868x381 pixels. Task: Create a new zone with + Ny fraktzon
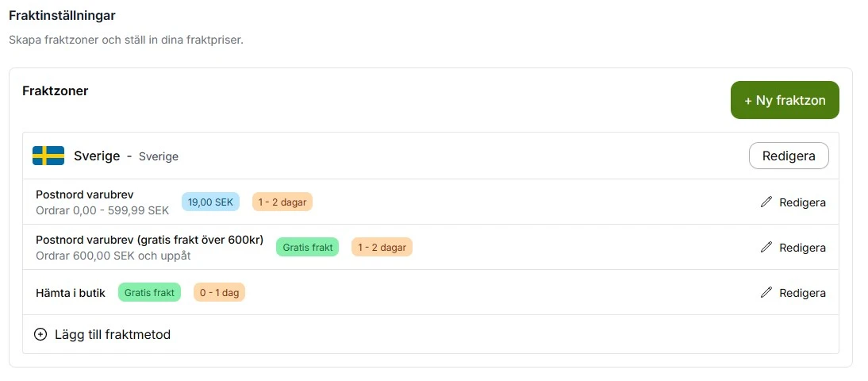[785, 100]
